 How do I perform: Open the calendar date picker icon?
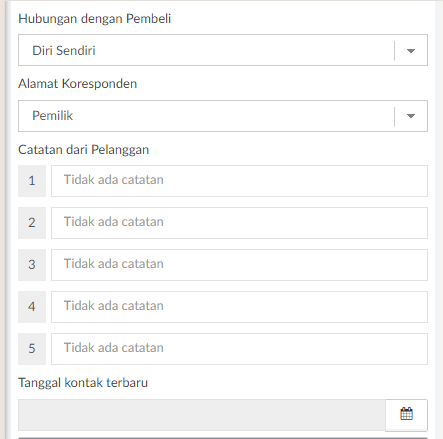click(406, 414)
